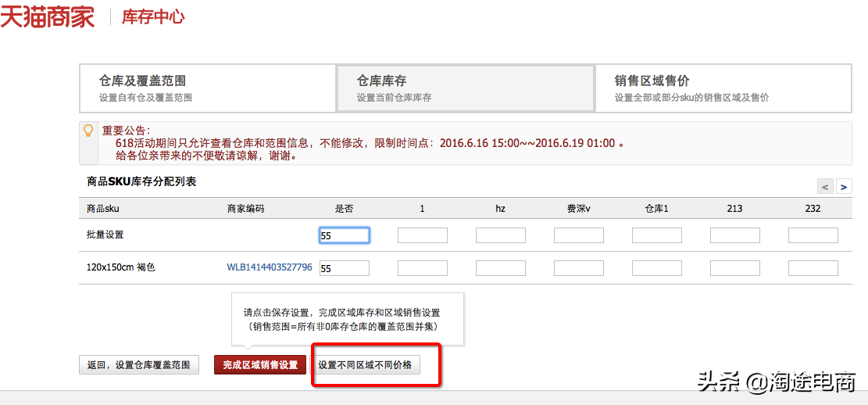Click 库存中心 header title

coord(153,17)
